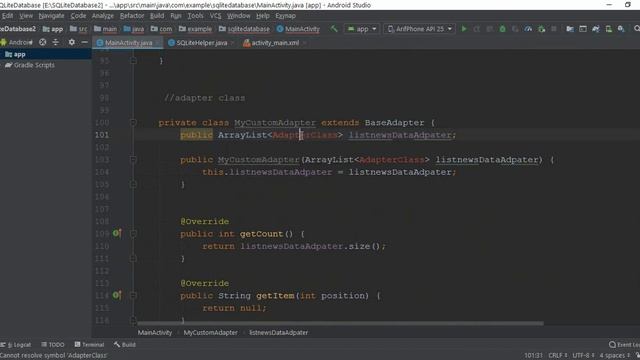Screen dimensions: 640x360
Task: Open the Build tool window
Action: coord(125,344)
